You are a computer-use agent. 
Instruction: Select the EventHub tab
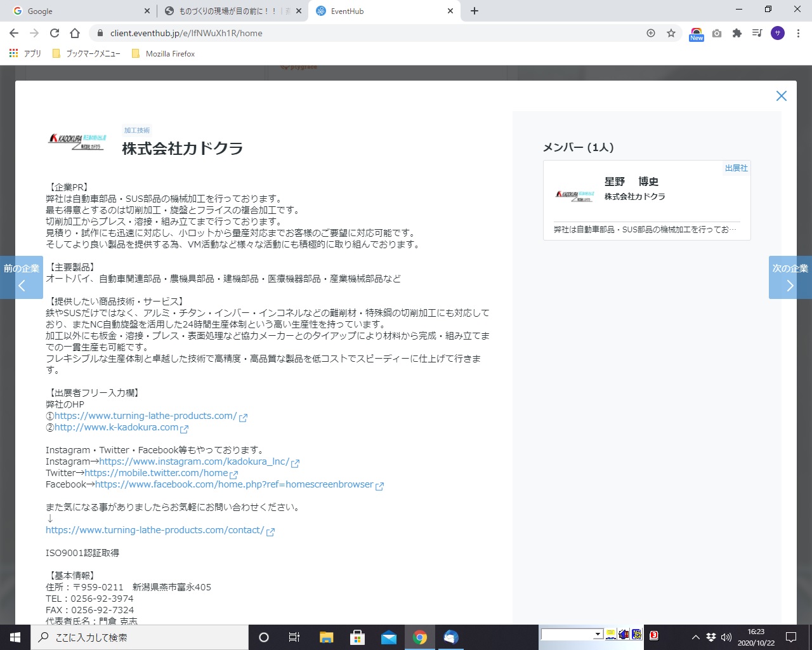[384, 11]
